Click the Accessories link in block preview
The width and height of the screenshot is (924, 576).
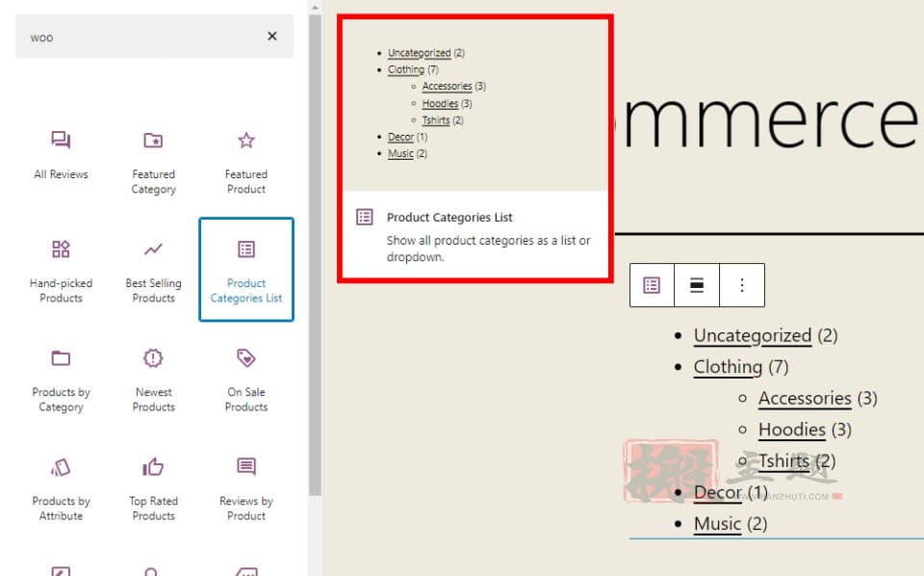pyautogui.click(x=447, y=86)
